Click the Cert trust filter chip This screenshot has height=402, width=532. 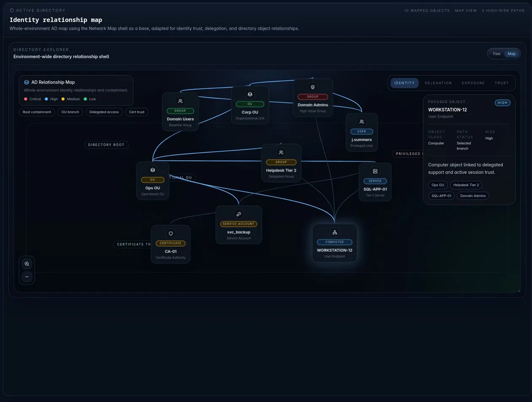click(137, 112)
